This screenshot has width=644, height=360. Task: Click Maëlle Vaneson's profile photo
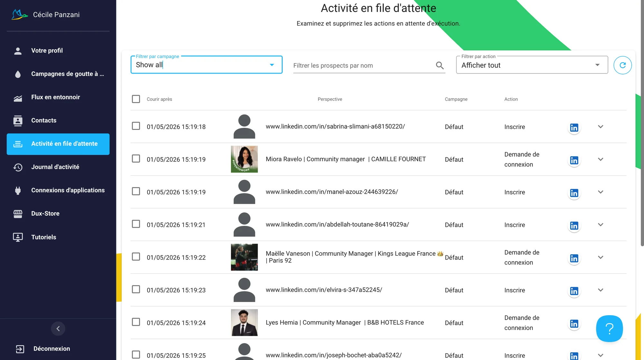pos(244,257)
